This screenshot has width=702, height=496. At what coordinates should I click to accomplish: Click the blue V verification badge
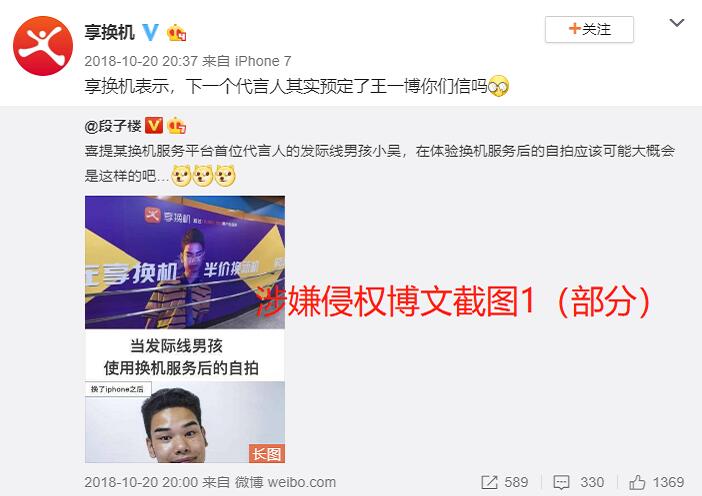[150, 32]
